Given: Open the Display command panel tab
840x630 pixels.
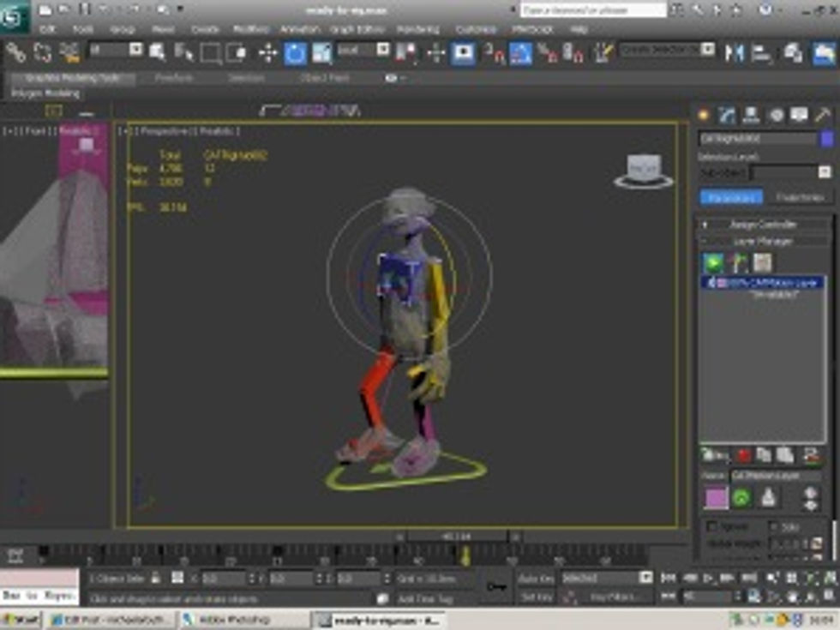Looking at the screenshot, I should (x=799, y=115).
